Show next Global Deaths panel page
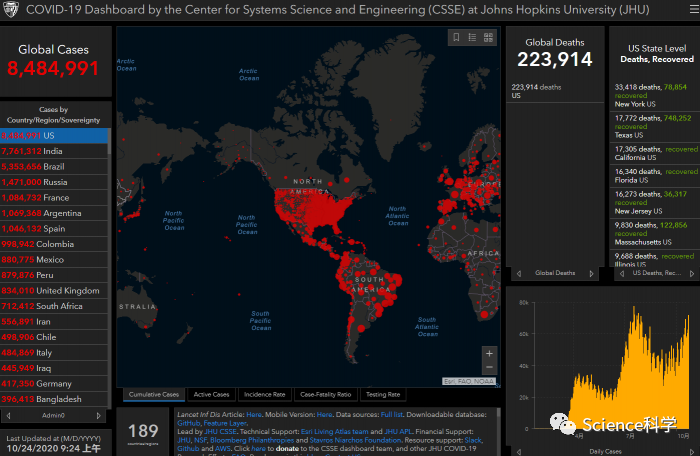This screenshot has height=456, width=700. (x=592, y=273)
